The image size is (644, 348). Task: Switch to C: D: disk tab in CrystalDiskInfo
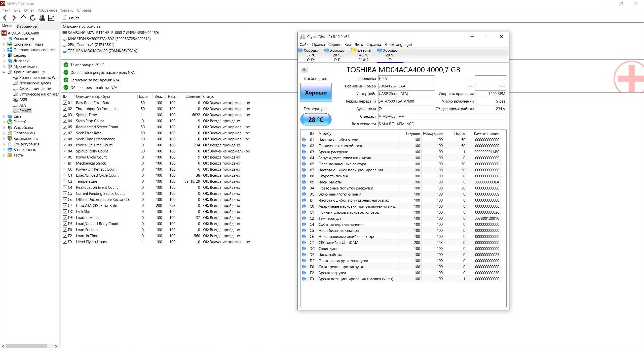click(311, 55)
